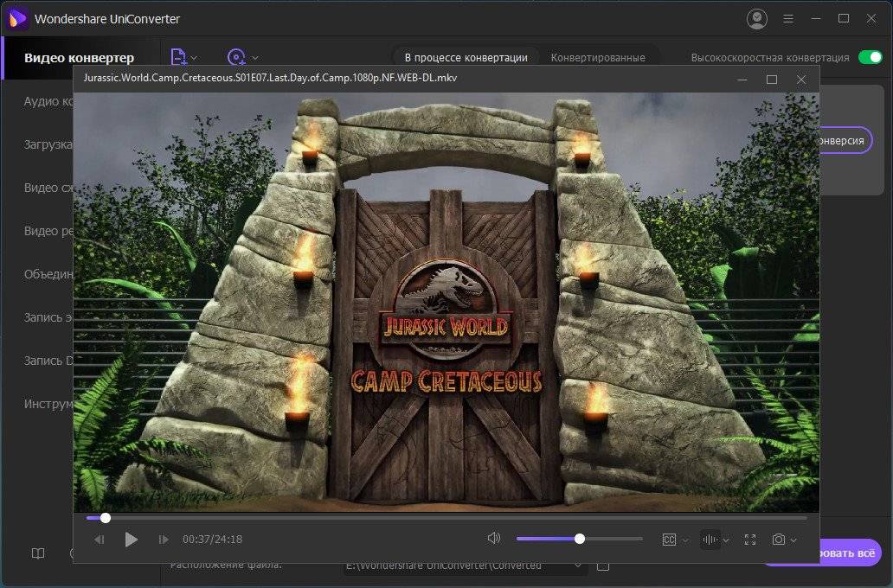Screen dimensions: 893x588
Task: Select Видео конвертер in the sidebar
Action: (x=79, y=57)
